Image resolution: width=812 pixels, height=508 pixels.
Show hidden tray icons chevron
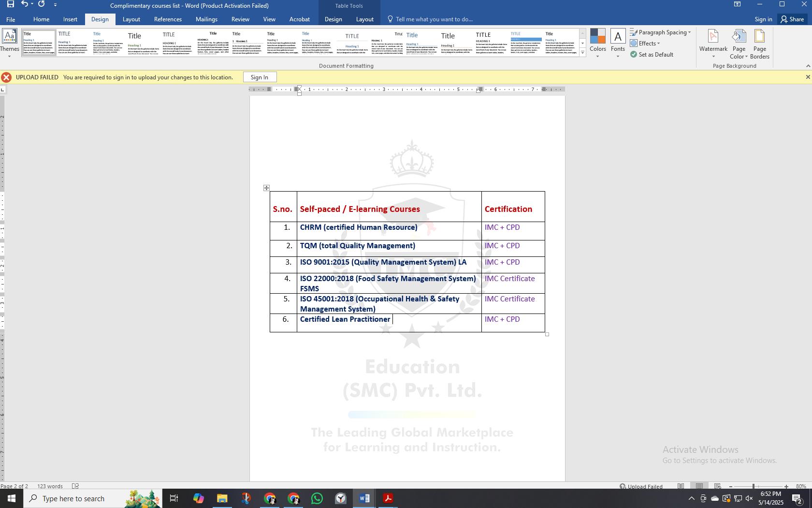[691, 498]
